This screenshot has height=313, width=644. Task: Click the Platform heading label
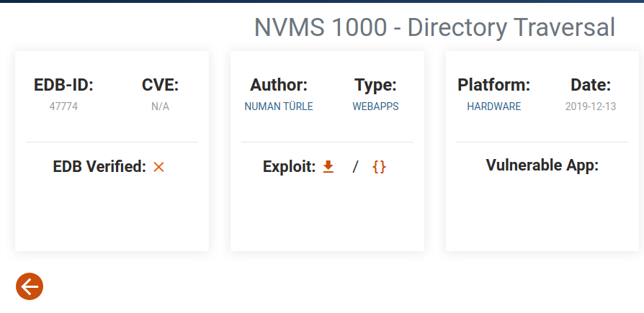[x=493, y=85]
